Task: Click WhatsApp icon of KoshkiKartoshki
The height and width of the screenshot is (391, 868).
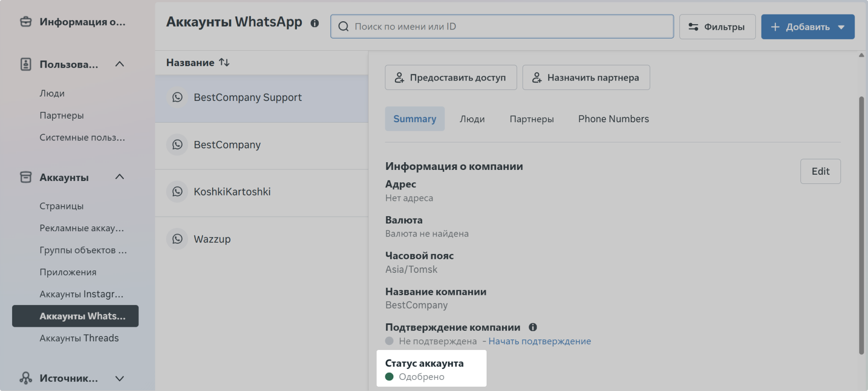Action: point(177,192)
